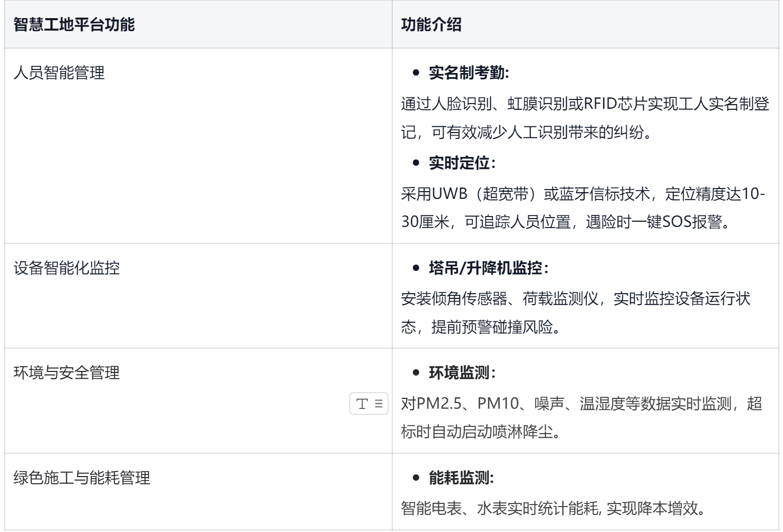Select the 绿色施工与能耗管理 cell
783x532 pixels.
point(82,478)
